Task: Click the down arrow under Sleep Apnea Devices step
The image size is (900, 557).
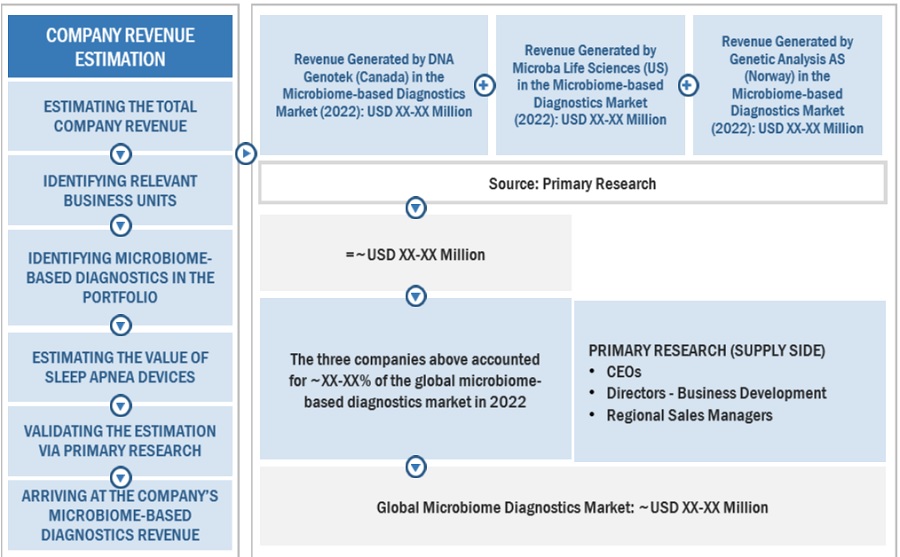Action: [120, 405]
